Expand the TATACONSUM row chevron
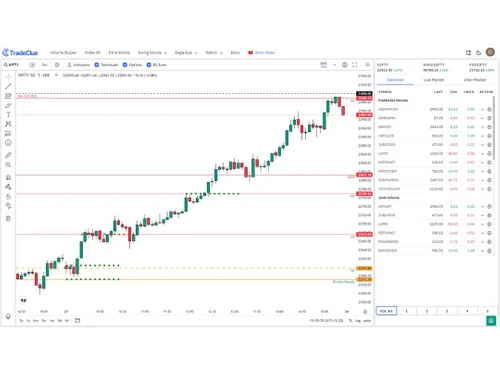500x375 pixels. click(x=482, y=189)
